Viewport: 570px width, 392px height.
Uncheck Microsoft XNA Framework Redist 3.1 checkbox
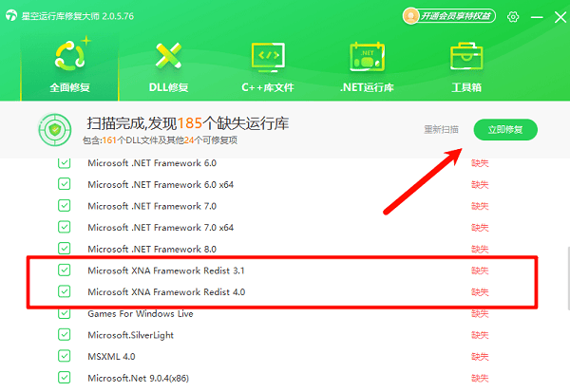pyautogui.click(x=65, y=270)
